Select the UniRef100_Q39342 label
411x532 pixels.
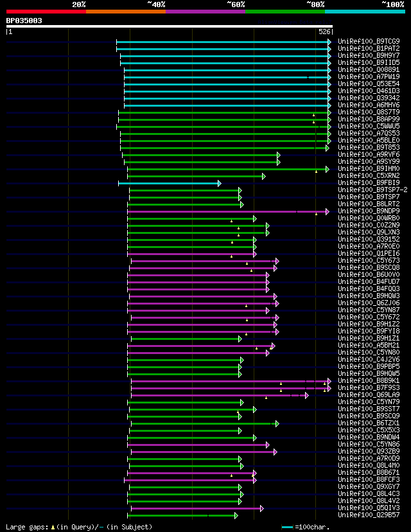click(369, 98)
